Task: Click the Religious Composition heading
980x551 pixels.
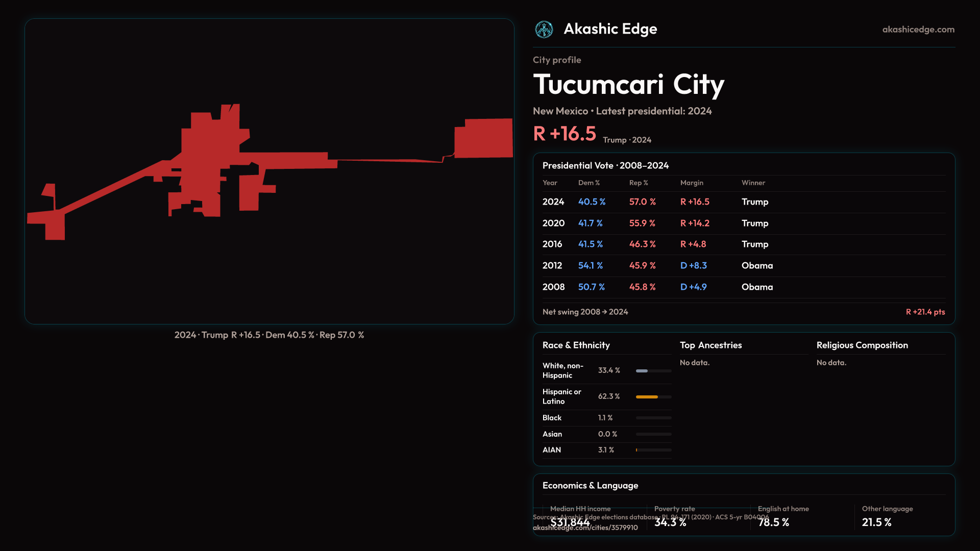Action: click(x=862, y=345)
